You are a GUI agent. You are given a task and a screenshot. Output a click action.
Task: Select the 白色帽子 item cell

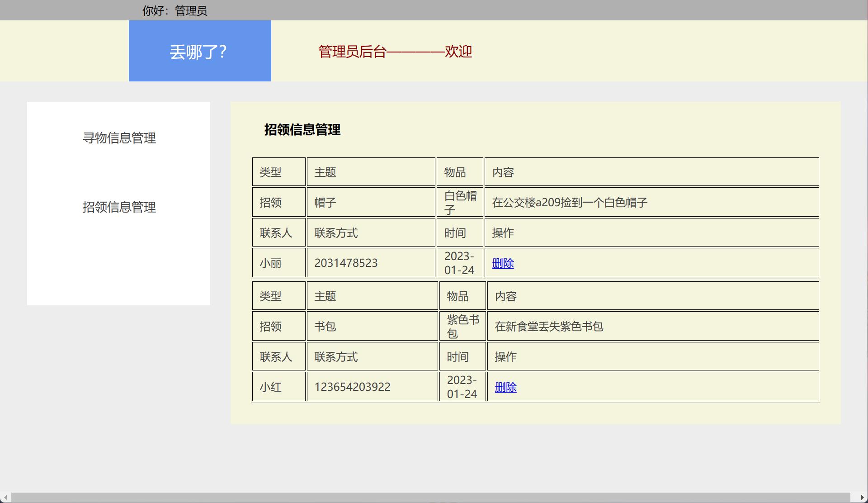pyautogui.click(x=460, y=202)
